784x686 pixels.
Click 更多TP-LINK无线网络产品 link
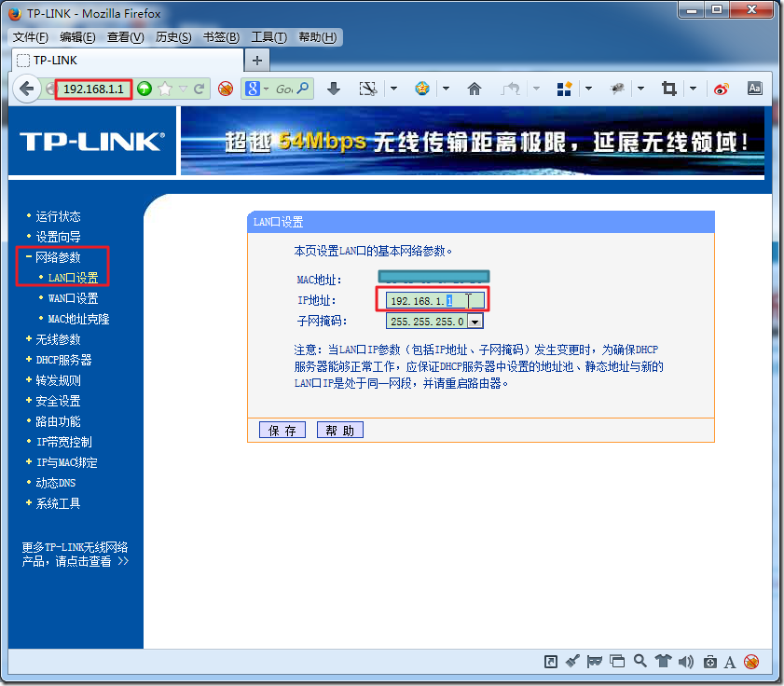(75, 554)
